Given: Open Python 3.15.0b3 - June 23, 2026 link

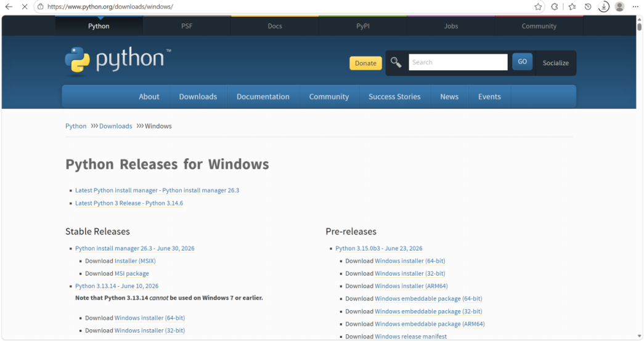Looking at the screenshot, I should tap(378, 248).
